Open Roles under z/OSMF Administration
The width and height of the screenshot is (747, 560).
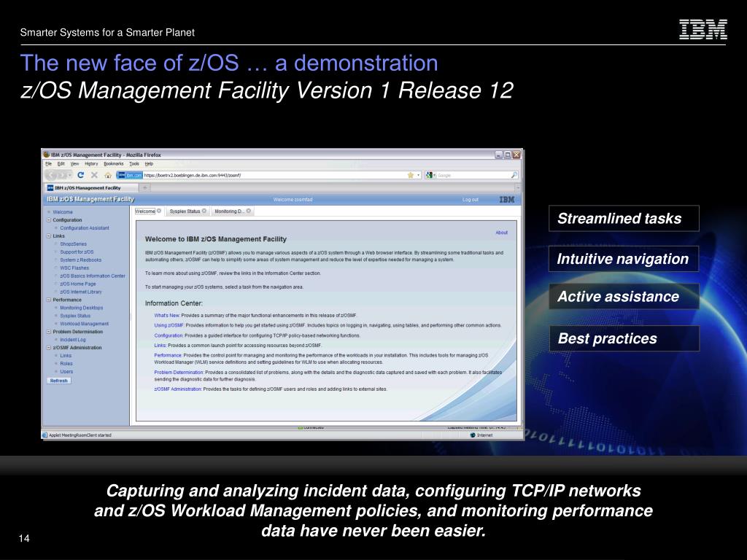click(66, 363)
